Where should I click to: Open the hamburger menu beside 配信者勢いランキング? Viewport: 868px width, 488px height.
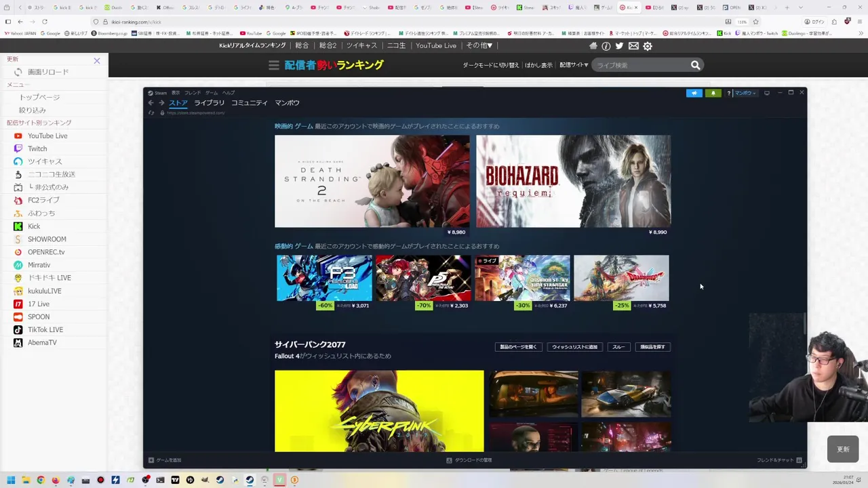274,65
